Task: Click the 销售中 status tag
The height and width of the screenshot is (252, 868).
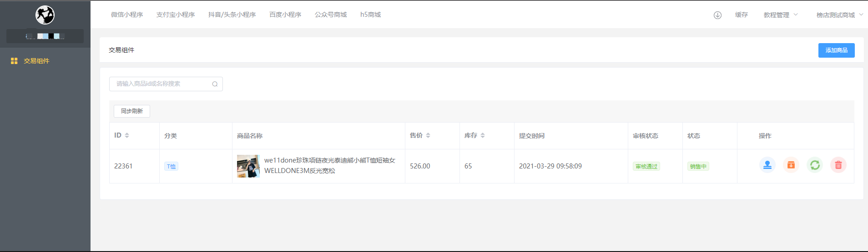Action: click(698, 167)
